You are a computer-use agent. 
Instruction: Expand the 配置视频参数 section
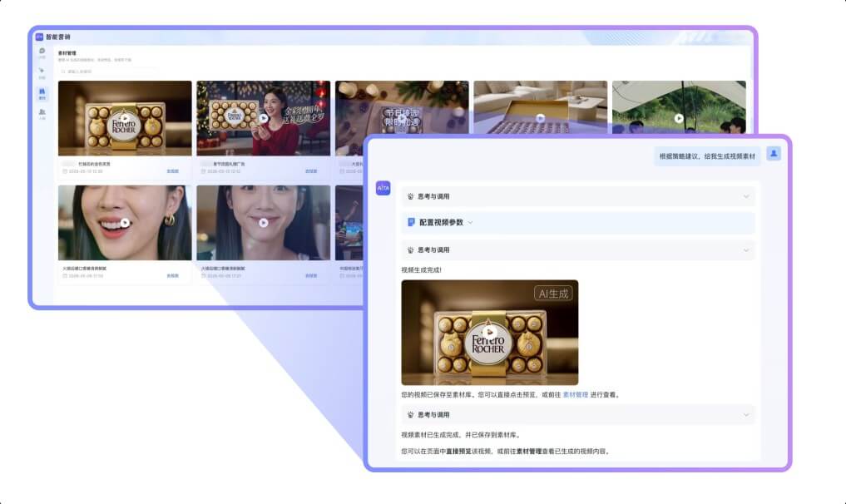578,222
